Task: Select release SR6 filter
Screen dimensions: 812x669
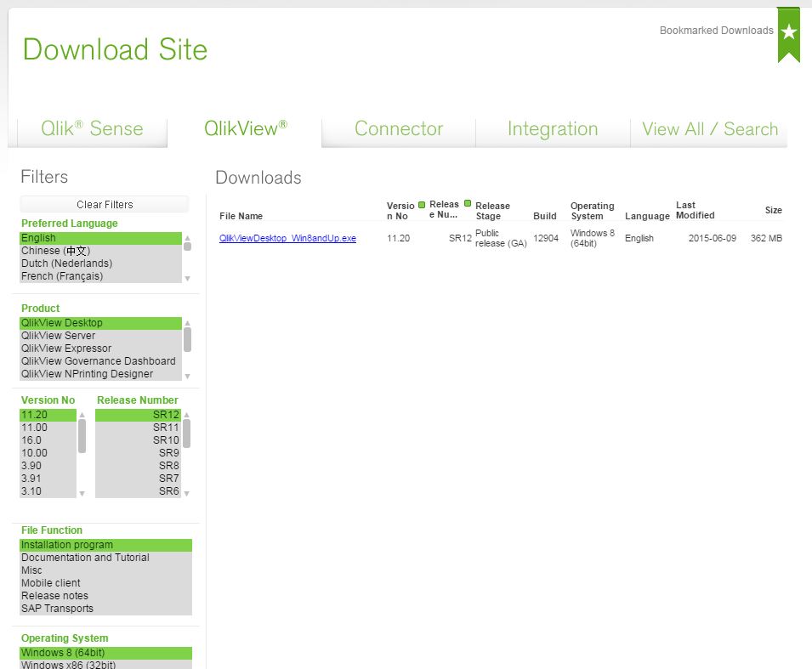Action: click(138, 491)
